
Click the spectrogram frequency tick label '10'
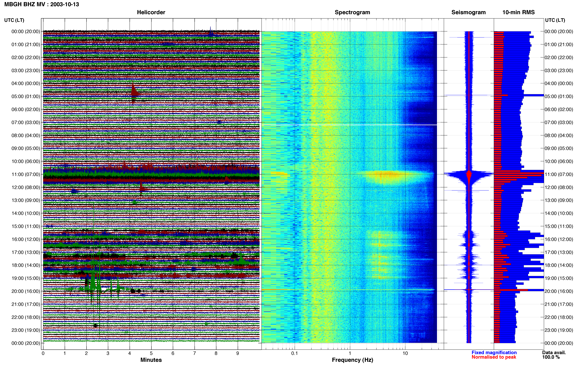point(405,353)
